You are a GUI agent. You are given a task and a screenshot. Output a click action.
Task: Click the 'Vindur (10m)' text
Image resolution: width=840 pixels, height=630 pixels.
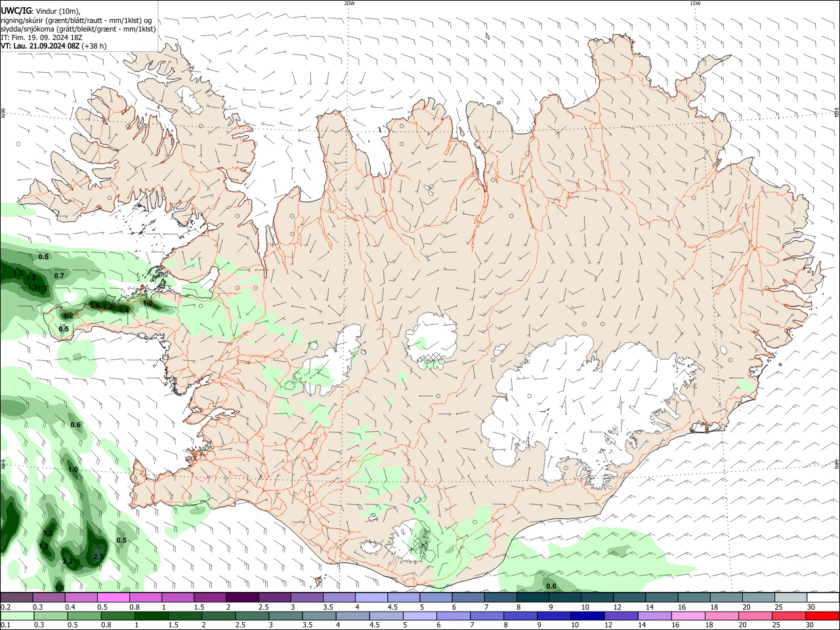(x=58, y=11)
